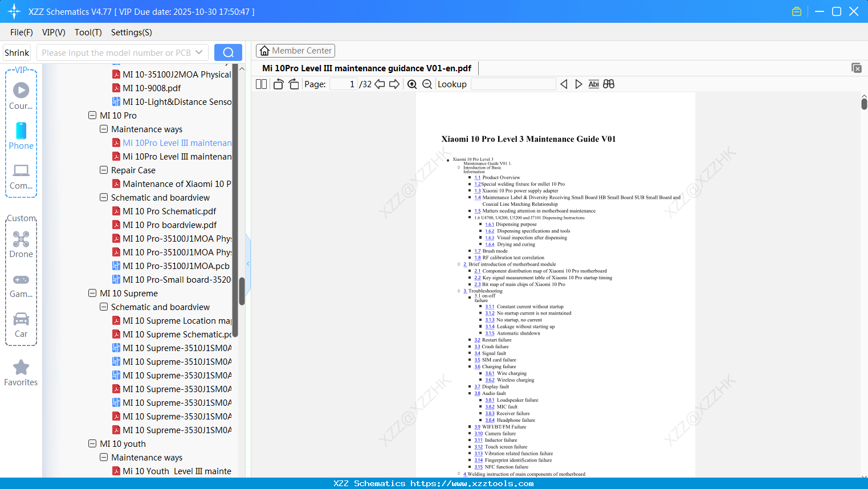Screen dimensions: 868x489
Task: Collapse Schematic and boardview under MI 10 Supreme
Action: (104, 307)
